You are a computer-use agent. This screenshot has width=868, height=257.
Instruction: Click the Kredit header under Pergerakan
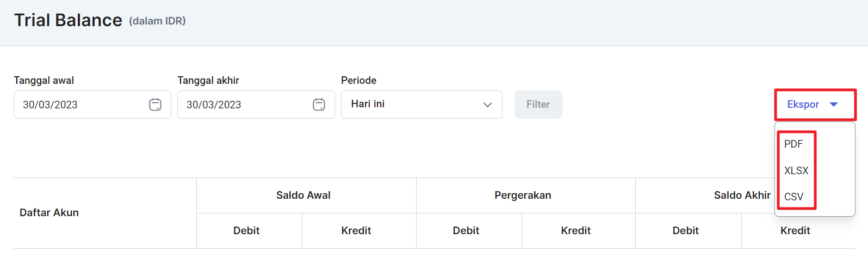[576, 231]
